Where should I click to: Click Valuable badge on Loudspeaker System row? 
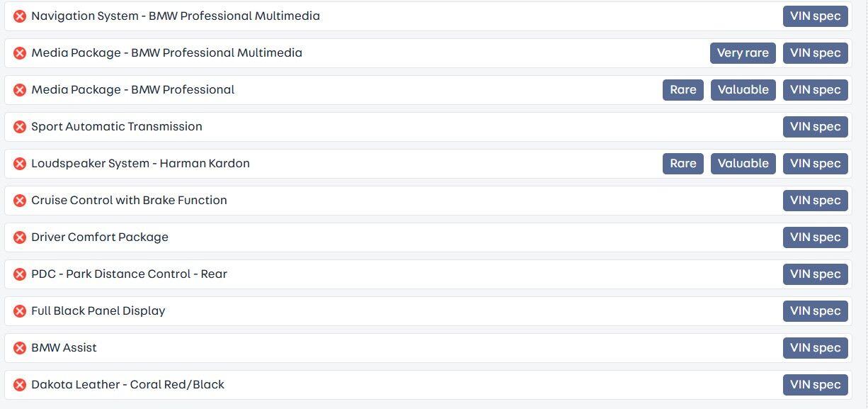[x=743, y=164]
